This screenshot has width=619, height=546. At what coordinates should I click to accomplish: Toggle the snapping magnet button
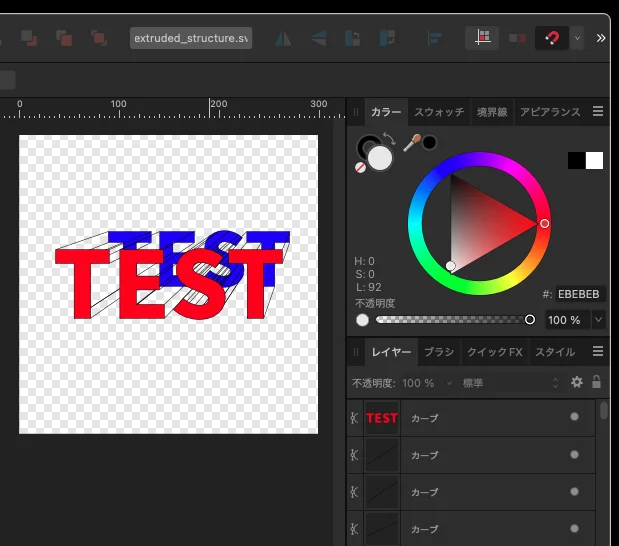point(551,38)
